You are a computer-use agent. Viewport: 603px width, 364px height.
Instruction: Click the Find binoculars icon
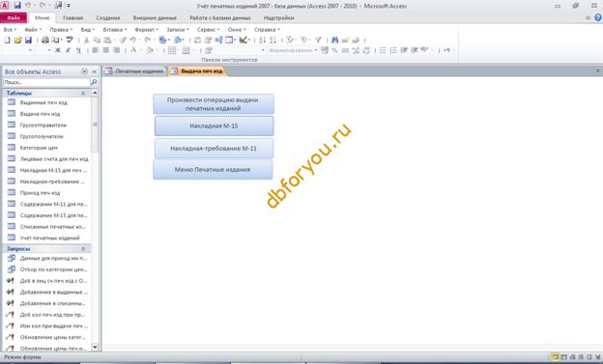334,40
